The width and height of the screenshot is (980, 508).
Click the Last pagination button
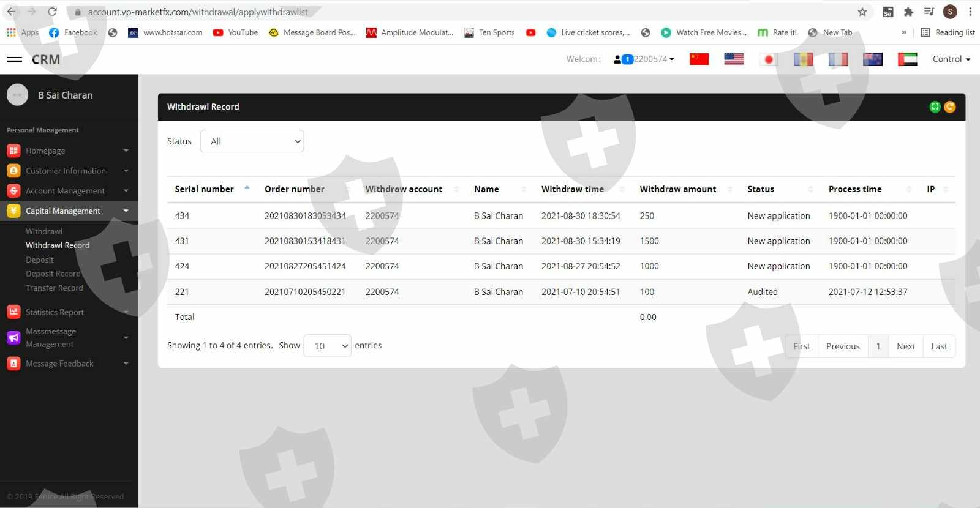(x=939, y=346)
